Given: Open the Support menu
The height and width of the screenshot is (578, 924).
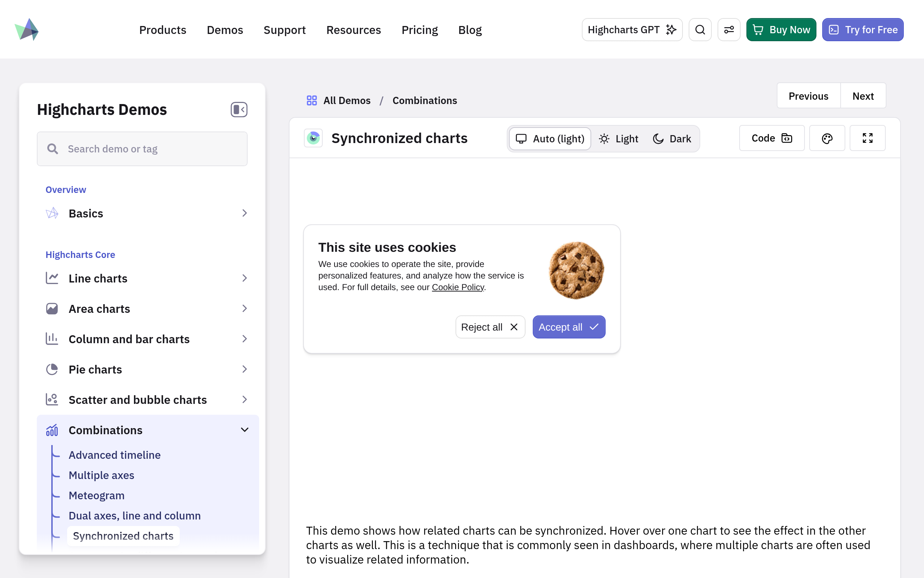Looking at the screenshot, I should [x=284, y=30].
